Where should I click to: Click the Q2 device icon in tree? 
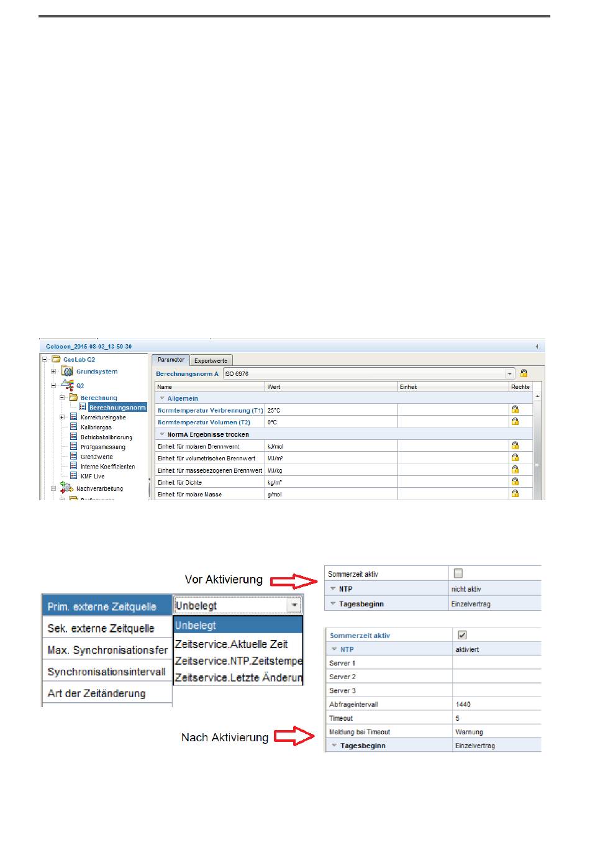coord(67,385)
